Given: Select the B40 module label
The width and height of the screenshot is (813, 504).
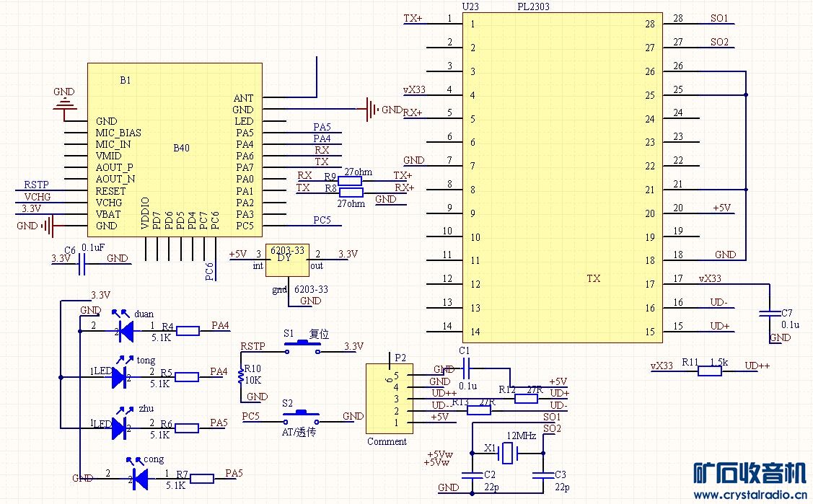Looking at the screenshot, I should click(182, 148).
